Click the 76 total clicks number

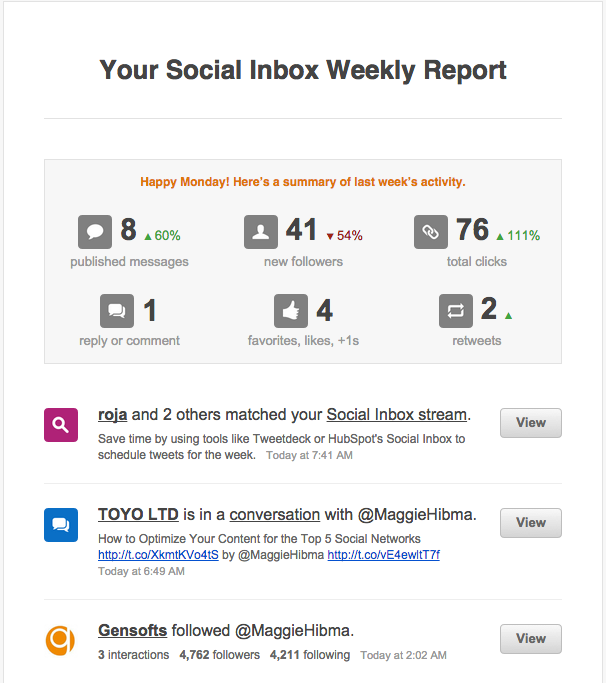coord(472,230)
